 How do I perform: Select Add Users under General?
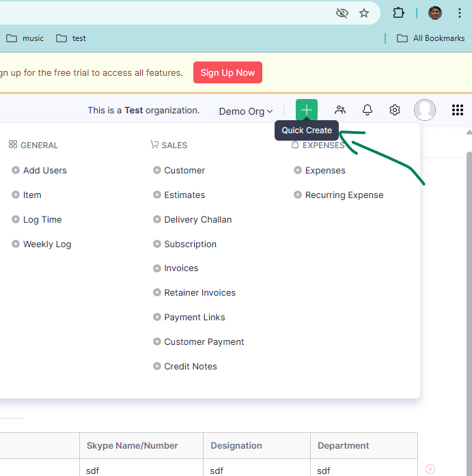[44, 171]
